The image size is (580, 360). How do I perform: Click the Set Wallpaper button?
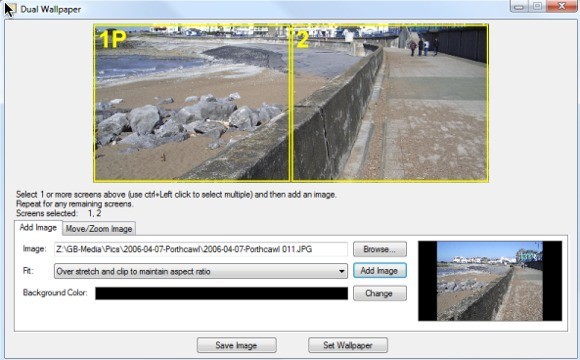348,345
